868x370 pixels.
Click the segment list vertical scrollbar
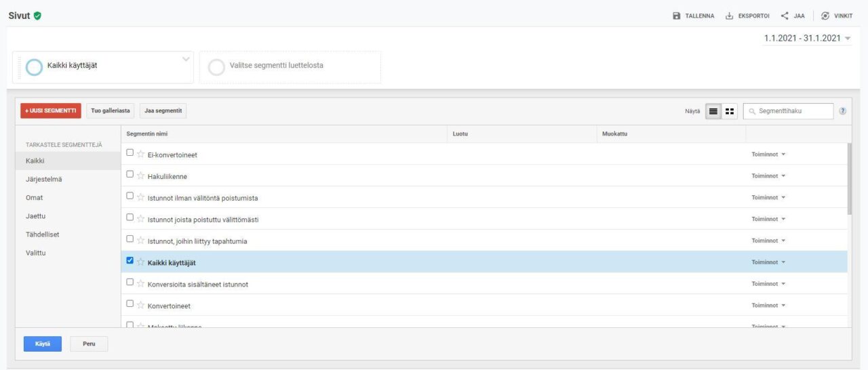850,180
